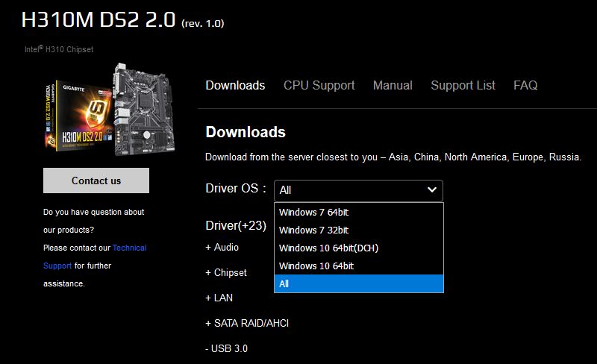Open the FAQ tab

click(525, 85)
